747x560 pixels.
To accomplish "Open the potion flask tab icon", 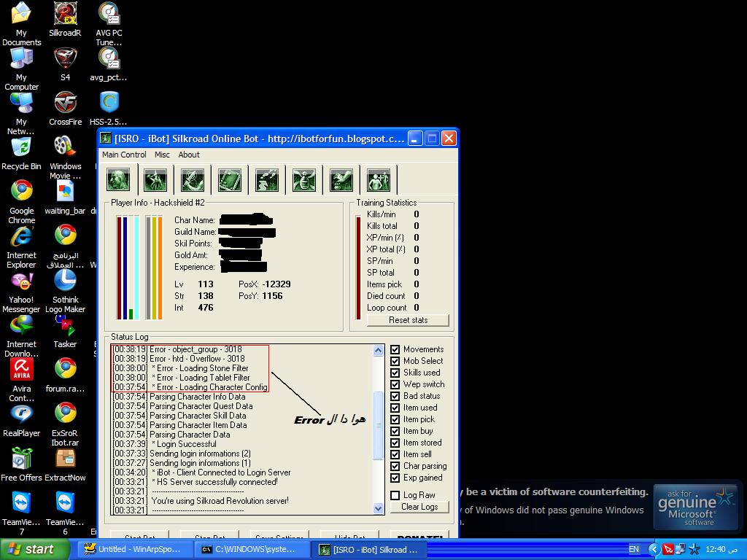I will pyautogui.click(x=304, y=180).
